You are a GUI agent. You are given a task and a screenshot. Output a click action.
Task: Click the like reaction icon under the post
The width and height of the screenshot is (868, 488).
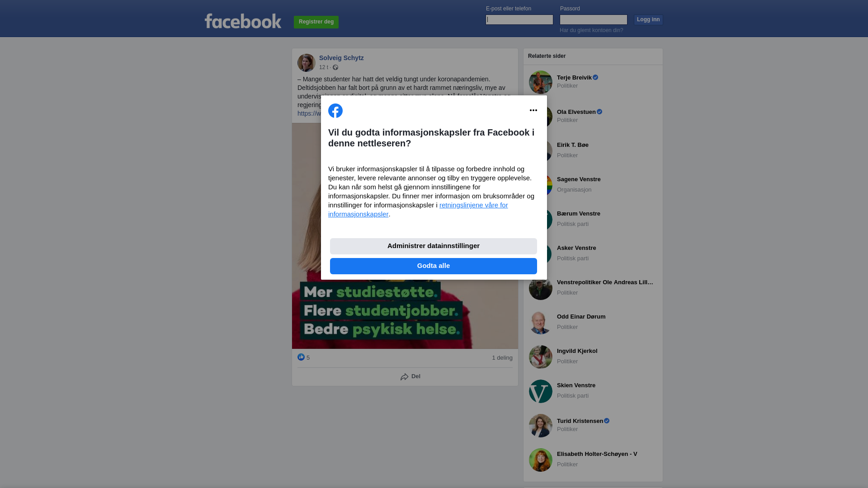tap(301, 357)
